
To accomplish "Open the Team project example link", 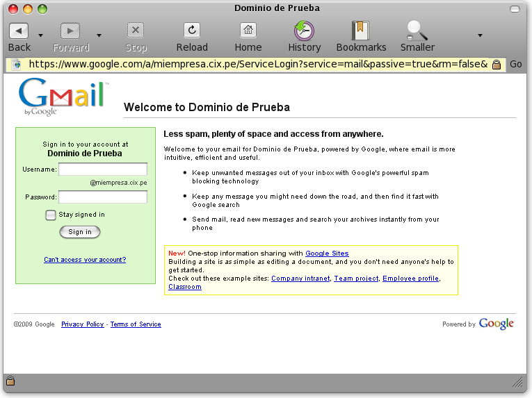I will pyautogui.click(x=356, y=279).
